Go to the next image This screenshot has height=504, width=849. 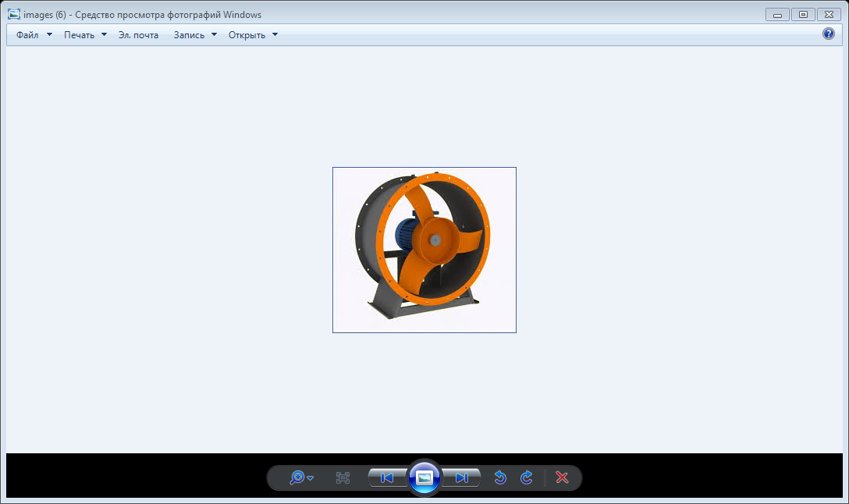[x=461, y=478]
